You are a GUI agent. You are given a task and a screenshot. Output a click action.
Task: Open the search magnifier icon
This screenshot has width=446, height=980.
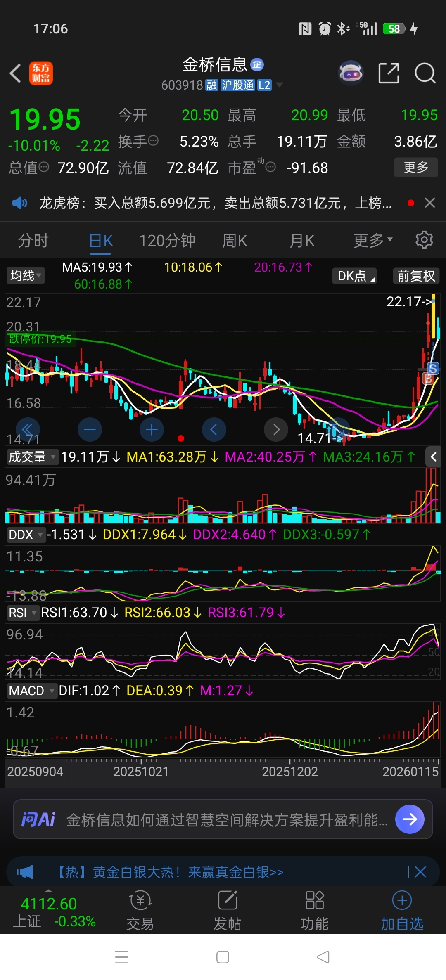coord(425,73)
